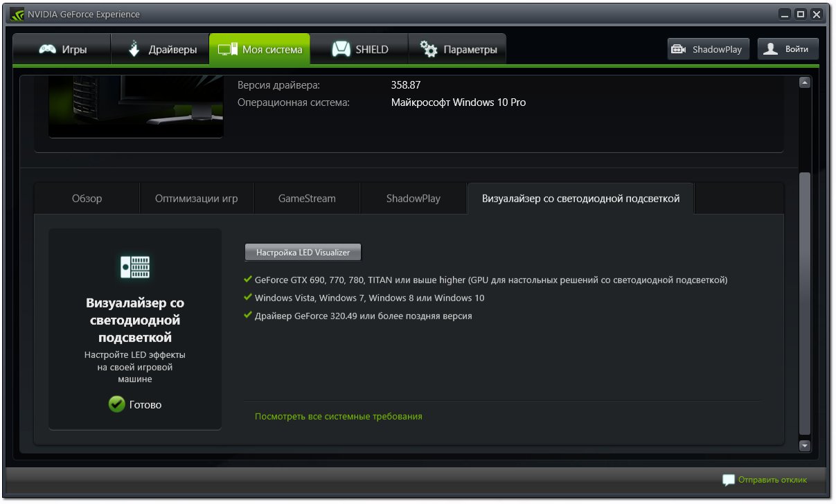Image resolution: width=836 pixels, height=504 pixels.
Task: Click Настройка LED Visualizer button
Action: [303, 253]
